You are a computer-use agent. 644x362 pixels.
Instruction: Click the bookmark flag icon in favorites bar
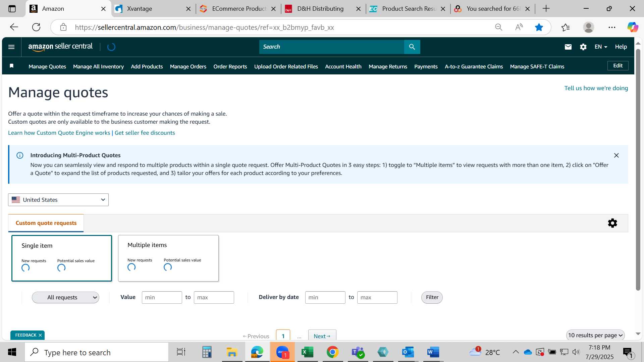12,66
